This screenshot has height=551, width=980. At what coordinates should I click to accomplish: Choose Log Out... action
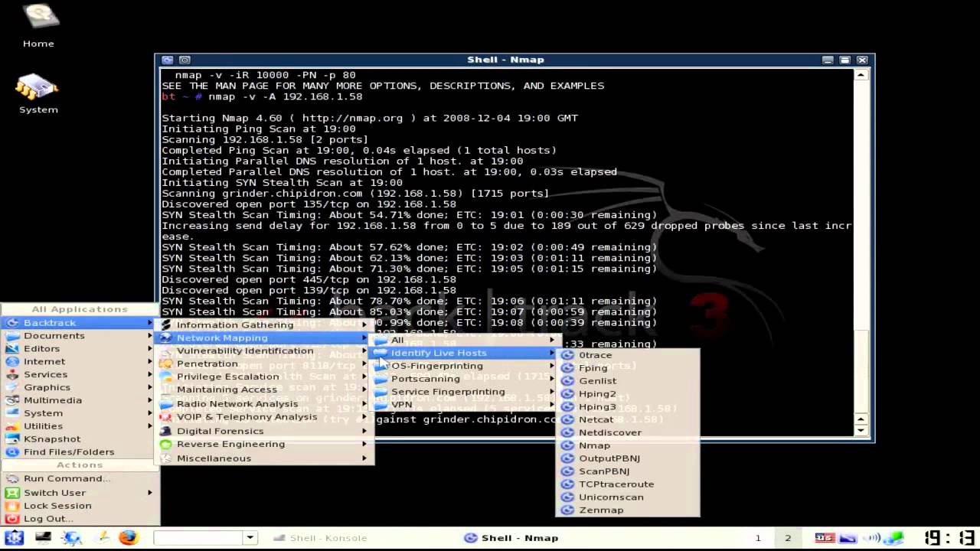point(79,519)
